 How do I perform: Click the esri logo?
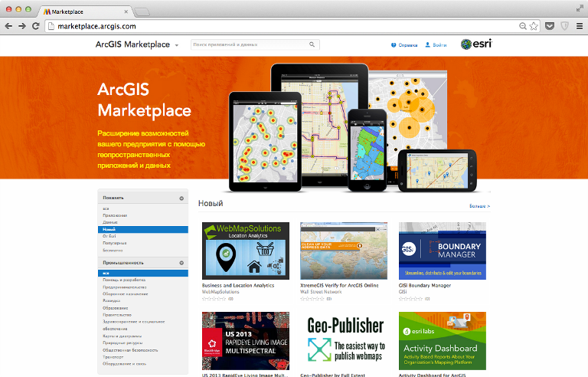476,44
